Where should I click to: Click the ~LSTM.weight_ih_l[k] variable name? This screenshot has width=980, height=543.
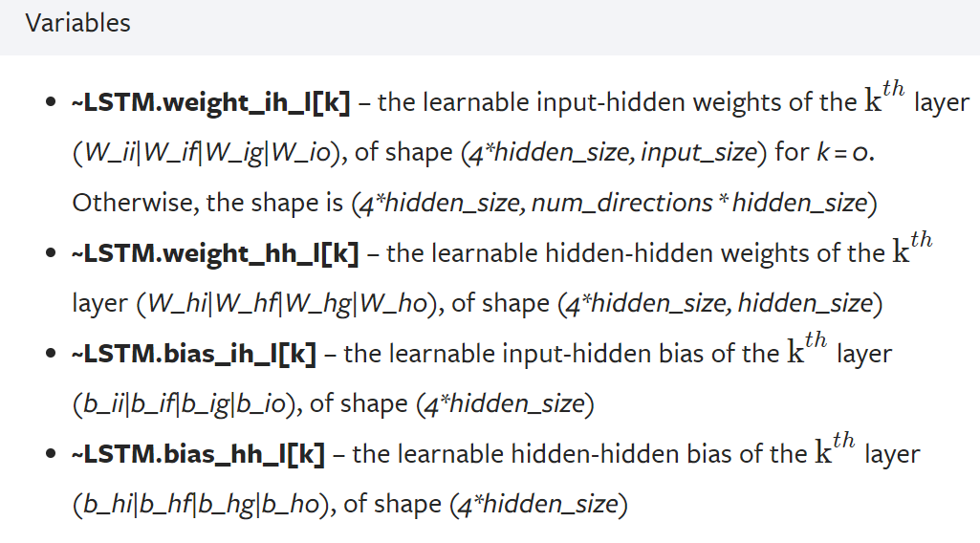(210, 102)
